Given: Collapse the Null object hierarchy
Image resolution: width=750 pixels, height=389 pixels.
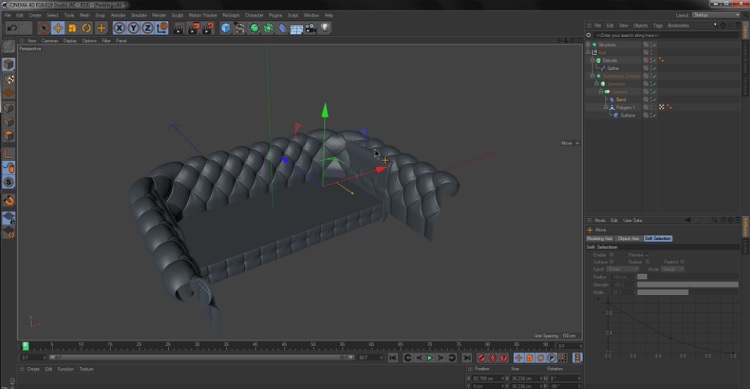Looking at the screenshot, I should [x=588, y=52].
